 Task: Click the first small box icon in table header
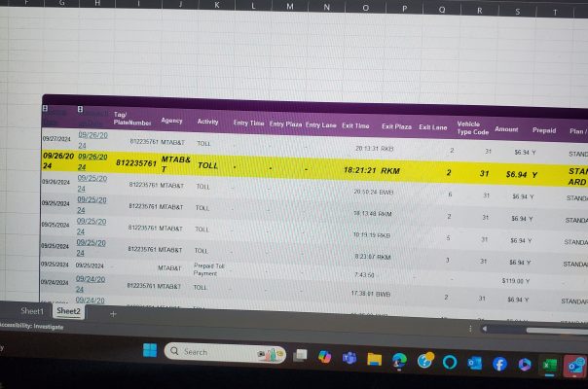coord(45,108)
